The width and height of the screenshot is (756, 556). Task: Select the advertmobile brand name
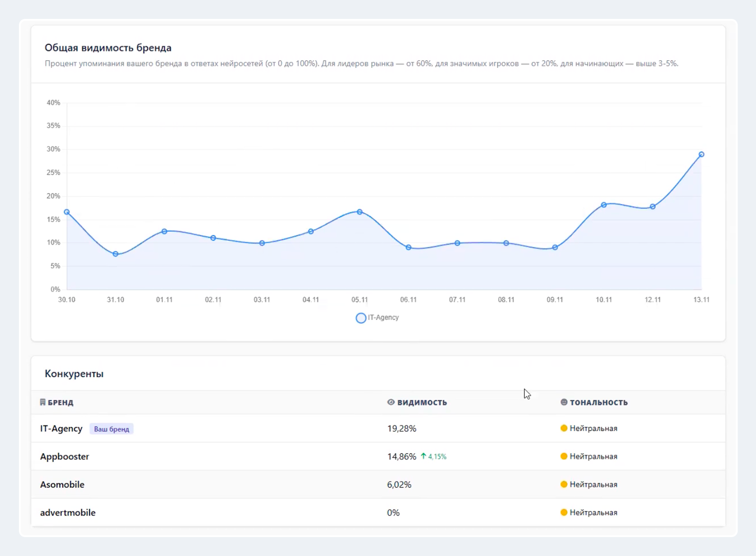(68, 513)
